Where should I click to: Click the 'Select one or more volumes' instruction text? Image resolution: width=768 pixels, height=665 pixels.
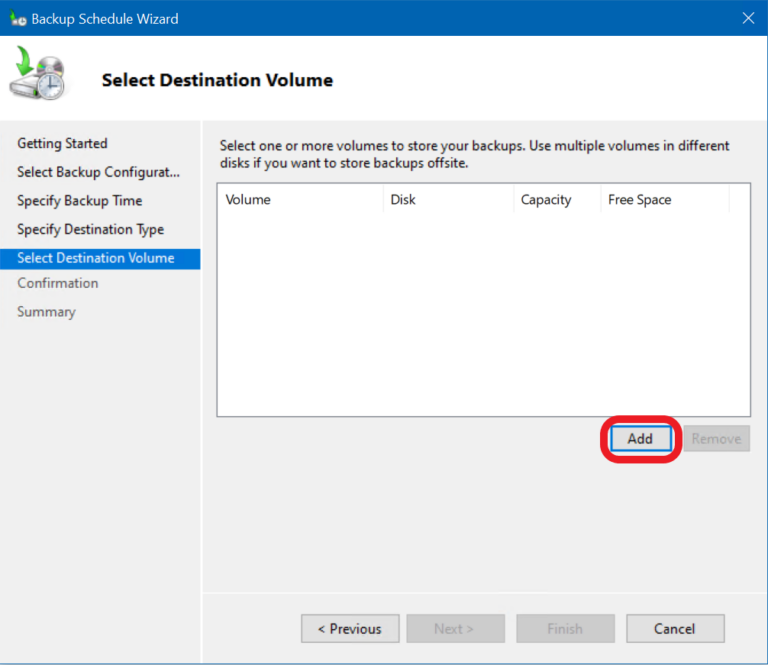(474, 154)
